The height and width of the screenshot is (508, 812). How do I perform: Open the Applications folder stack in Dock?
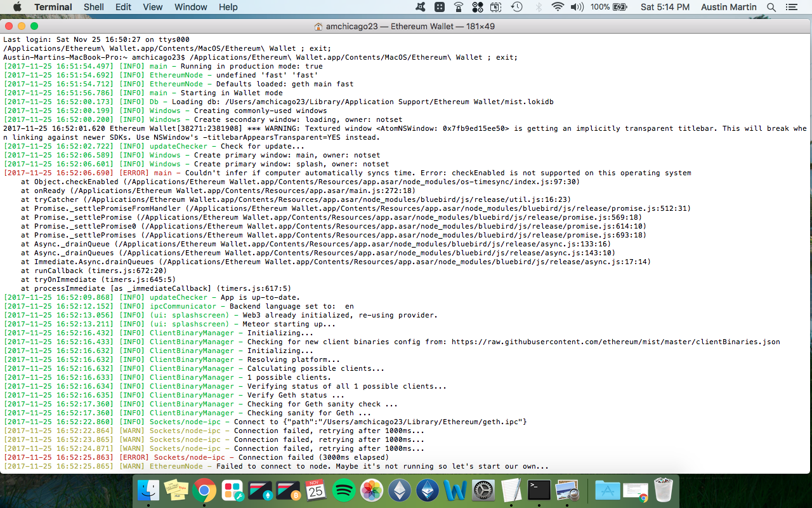tap(608, 490)
